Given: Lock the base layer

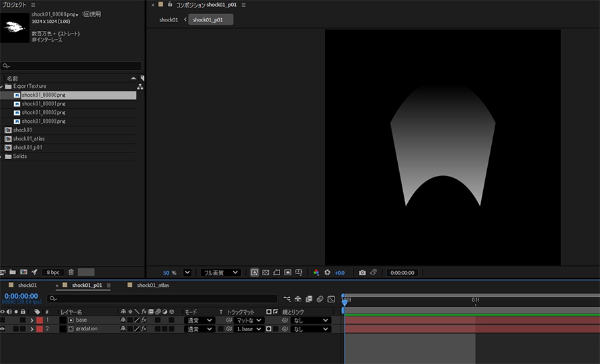Looking at the screenshot, I should coord(23,320).
